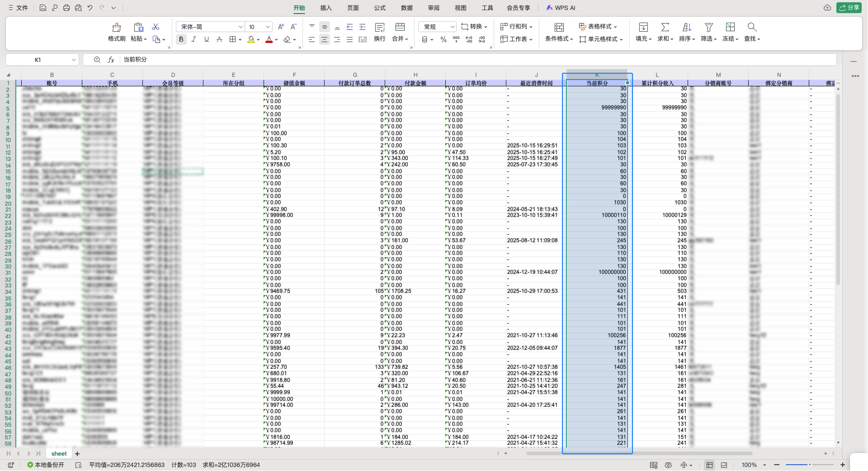Toggle Underline formatting button
This screenshot has width=868, height=471.
(206, 39)
